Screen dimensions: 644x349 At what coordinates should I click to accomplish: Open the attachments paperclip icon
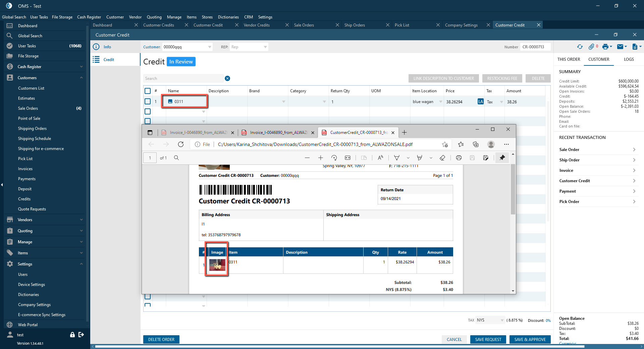[x=591, y=47]
